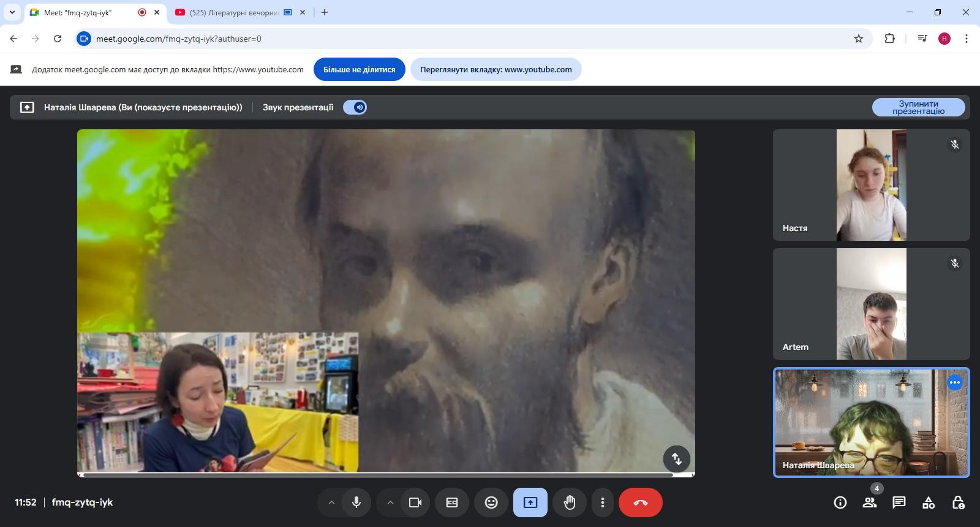This screenshot has width=980, height=527.
Task: Open the emoji reactions button
Action: tap(491, 502)
